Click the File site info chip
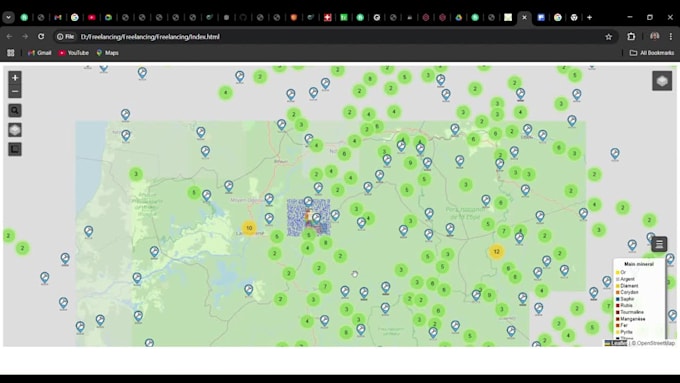680x383 pixels. click(x=66, y=37)
